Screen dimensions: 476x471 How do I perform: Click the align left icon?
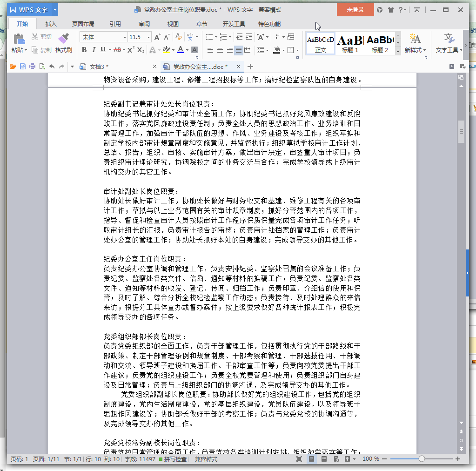click(210, 50)
